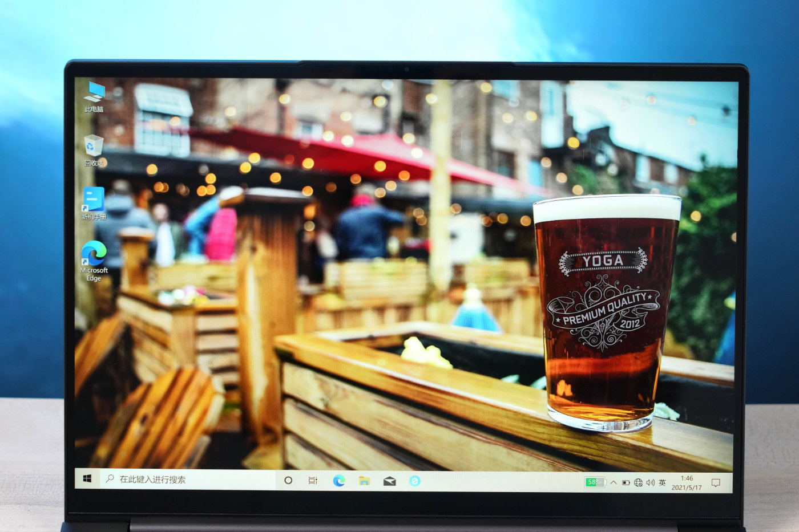Click the taskbar search box
The image size is (799, 532).
click(187, 480)
